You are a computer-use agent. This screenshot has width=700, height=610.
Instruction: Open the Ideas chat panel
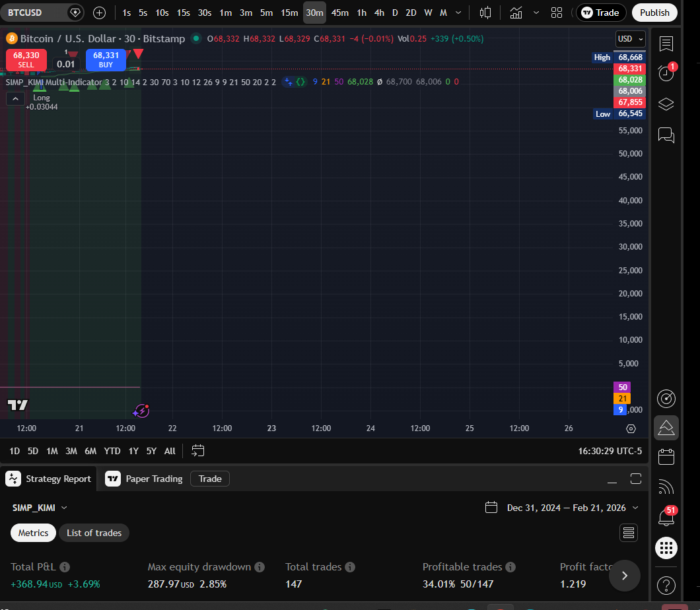pos(666,135)
